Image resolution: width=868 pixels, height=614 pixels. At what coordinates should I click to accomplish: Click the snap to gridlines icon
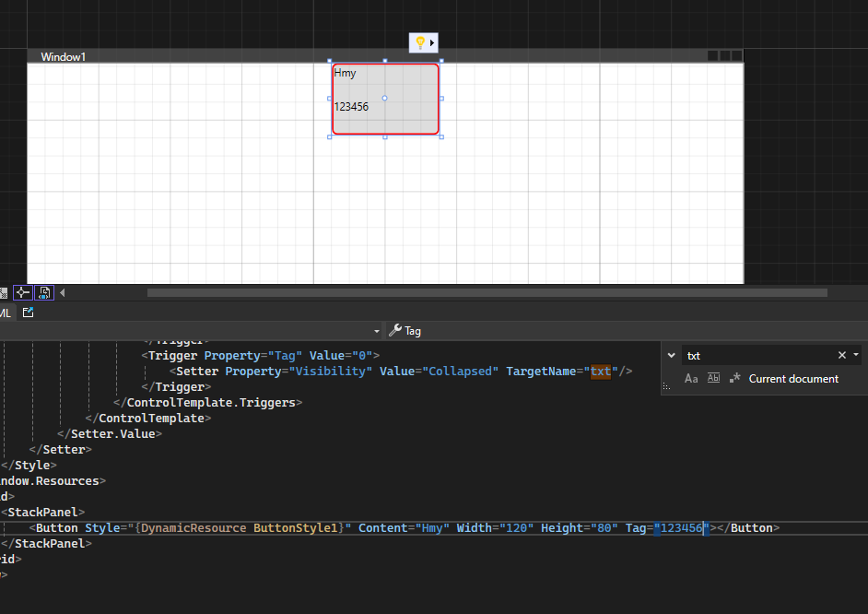click(x=4, y=292)
